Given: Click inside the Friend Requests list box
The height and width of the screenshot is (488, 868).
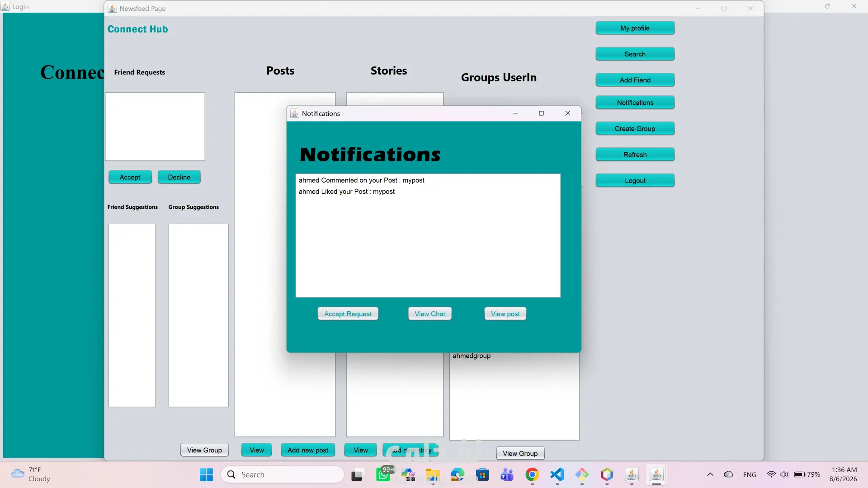Looking at the screenshot, I should (155, 127).
